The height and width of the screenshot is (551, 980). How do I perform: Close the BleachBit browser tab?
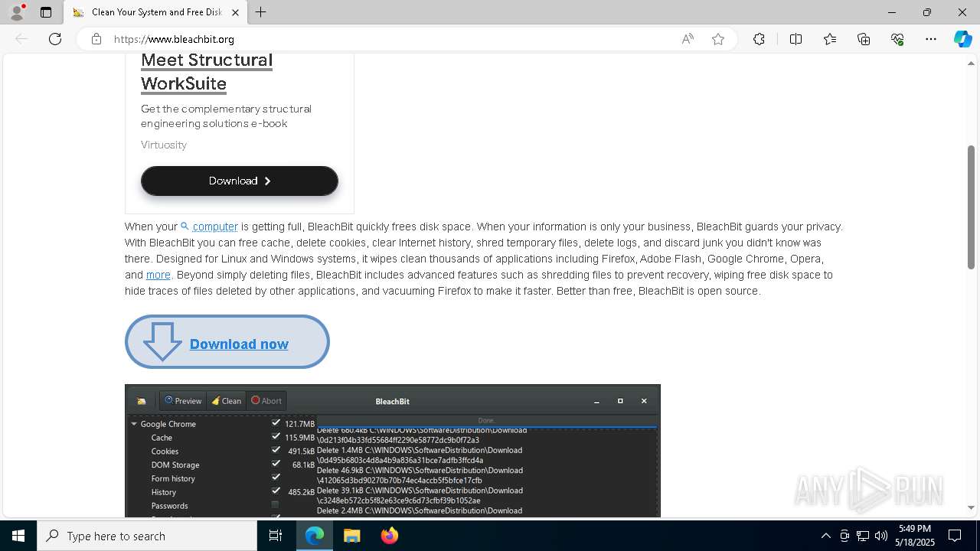tap(236, 12)
